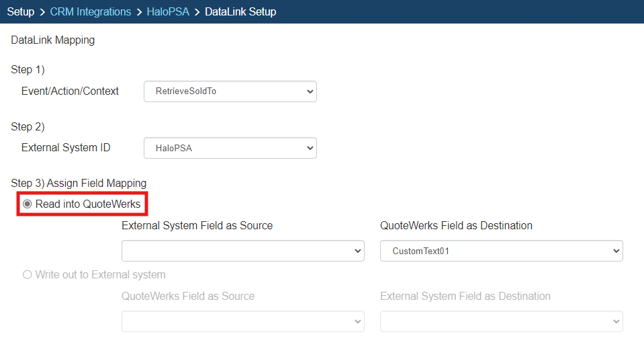Go to the HaloPSA breadcrumb link
The height and width of the screenshot is (355, 644).
(x=168, y=11)
